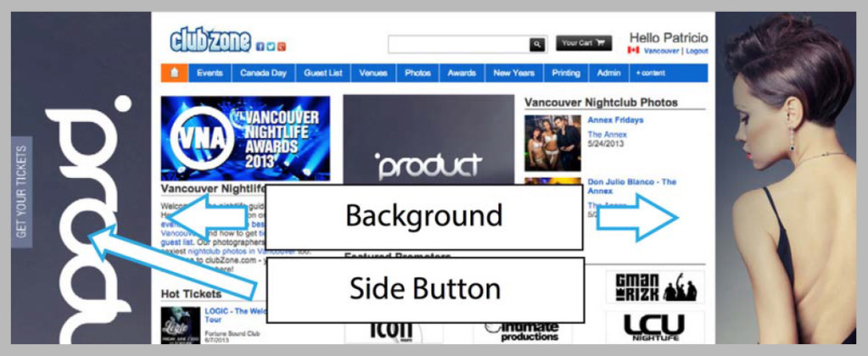Open clubZone's Facebook page icon

[260, 47]
